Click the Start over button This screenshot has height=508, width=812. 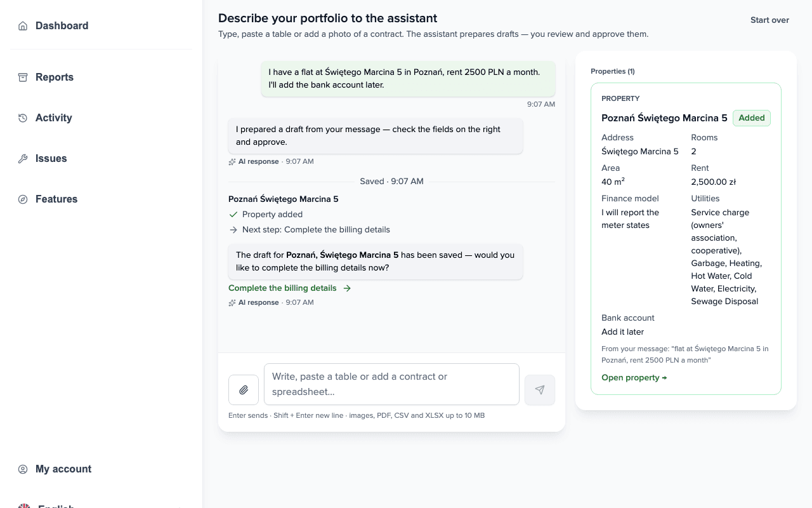coord(769,20)
